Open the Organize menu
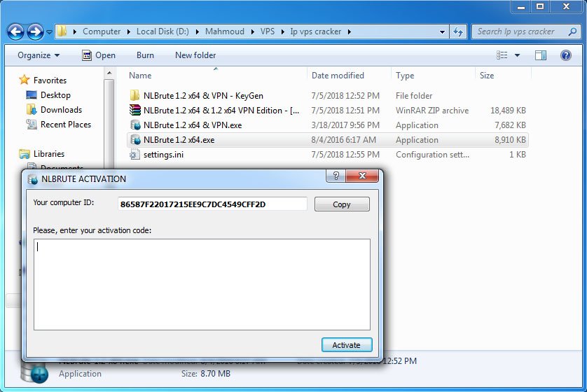587x392 pixels. tap(39, 55)
